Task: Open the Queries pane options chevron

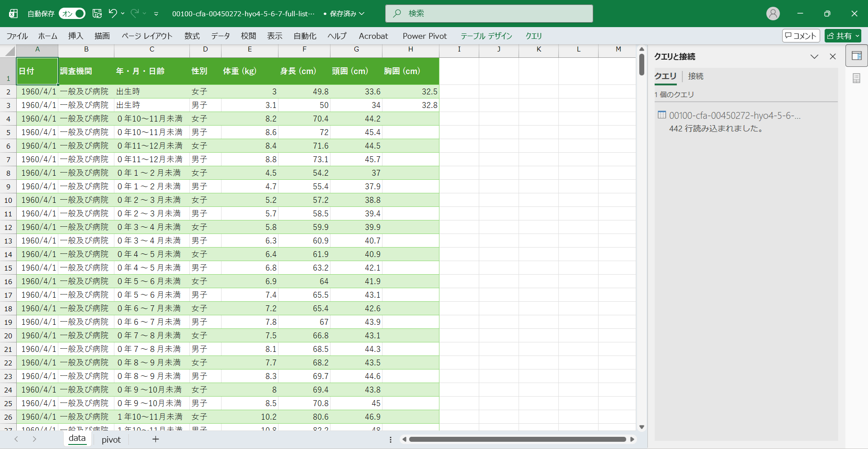Action: pyautogui.click(x=814, y=56)
